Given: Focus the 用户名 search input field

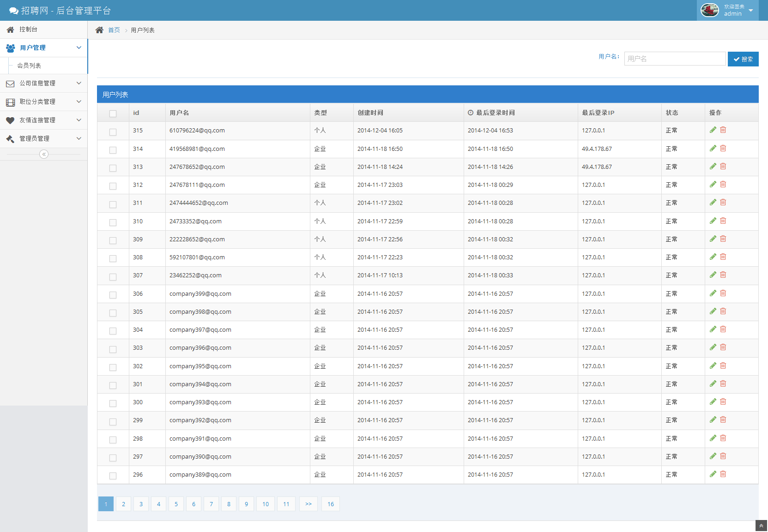Looking at the screenshot, I should pyautogui.click(x=674, y=59).
